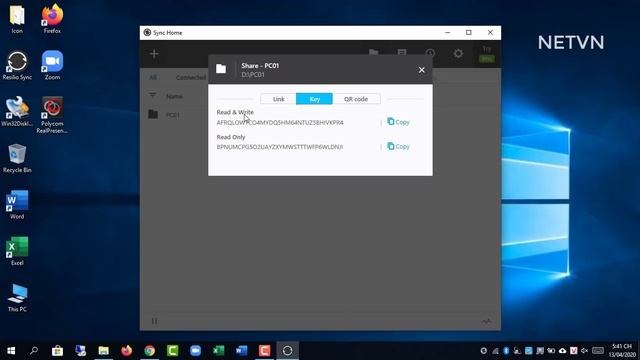Open Excel desktop shortcut
Image resolution: width=640 pixels, height=360 pixels.
pyautogui.click(x=17, y=251)
